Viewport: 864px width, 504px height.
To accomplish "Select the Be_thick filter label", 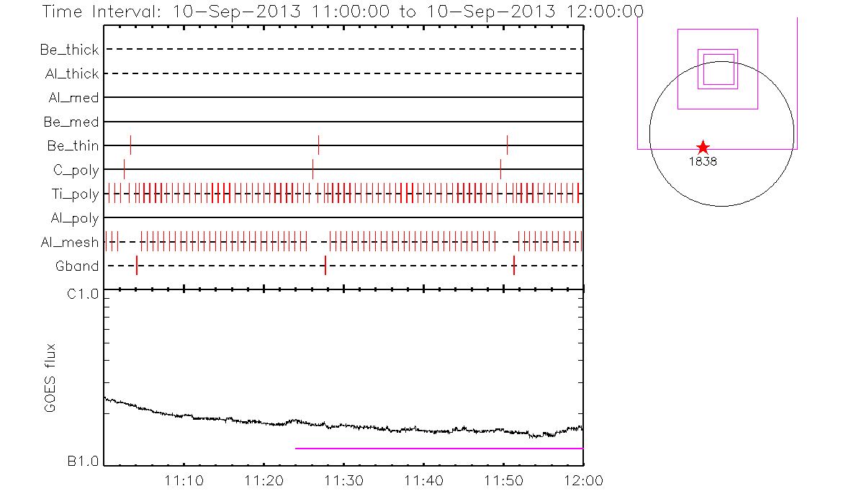I will tap(70, 50).
